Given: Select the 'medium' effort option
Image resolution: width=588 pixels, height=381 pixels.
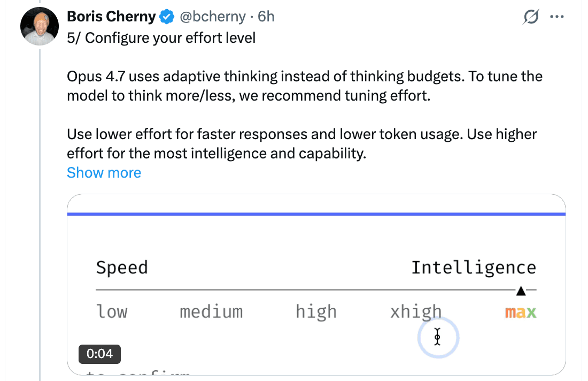Looking at the screenshot, I should point(211,312).
